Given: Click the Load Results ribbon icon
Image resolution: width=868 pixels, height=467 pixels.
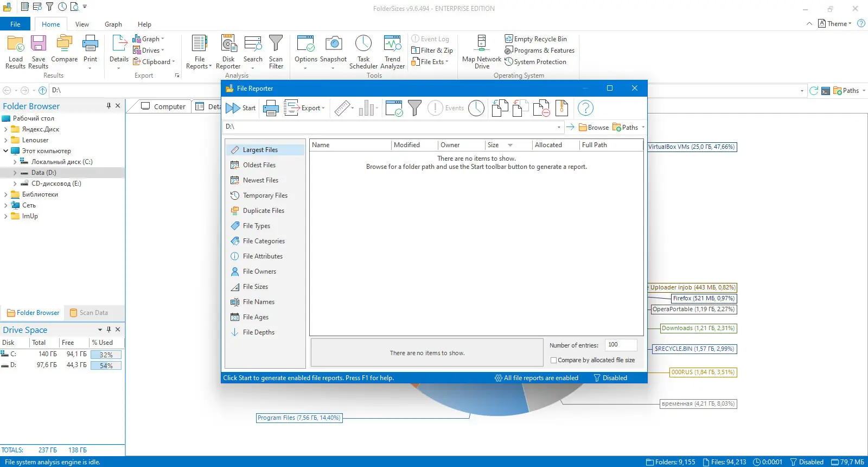Looking at the screenshot, I should [15, 52].
